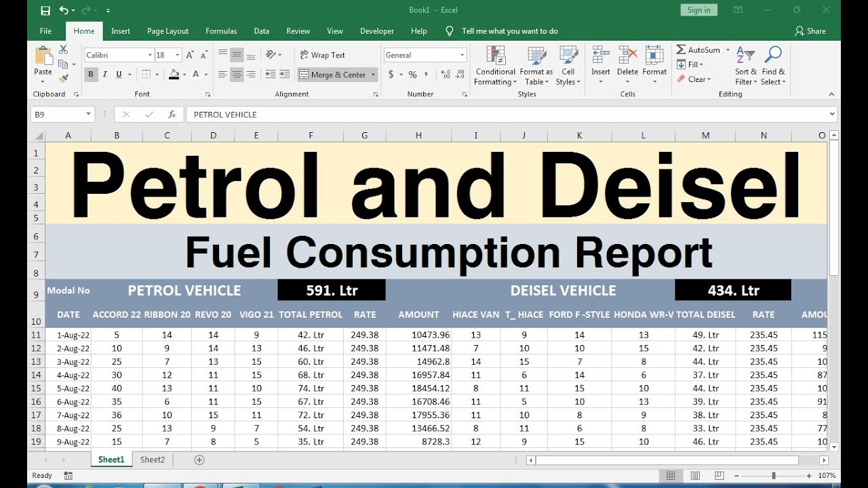
Task: Expand the General number format dropdown
Action: pyautogui.click(x=462, y=55)
